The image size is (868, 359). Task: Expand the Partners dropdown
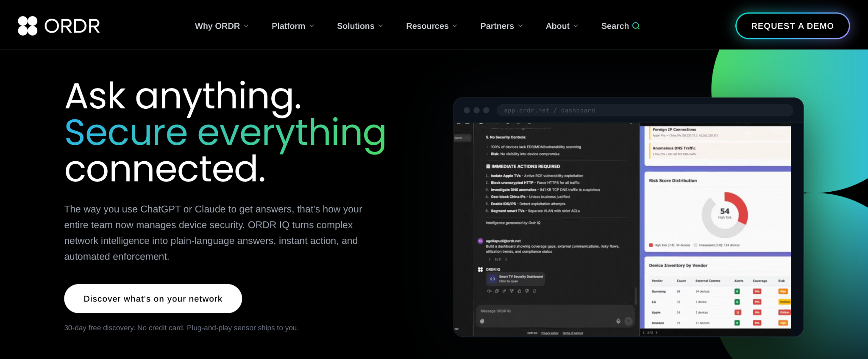tap(501, 26)
